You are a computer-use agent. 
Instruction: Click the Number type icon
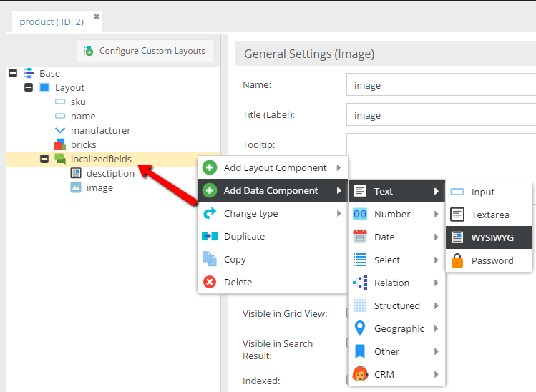coord(360,215)
